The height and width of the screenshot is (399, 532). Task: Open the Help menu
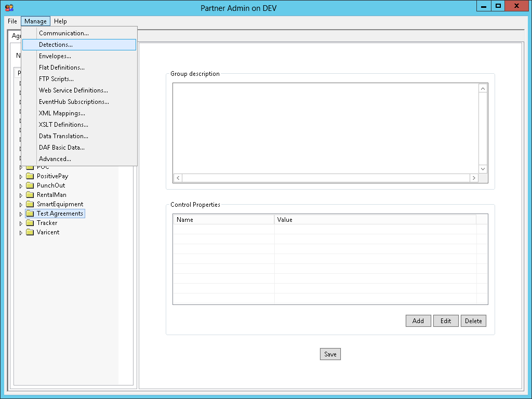60,21
